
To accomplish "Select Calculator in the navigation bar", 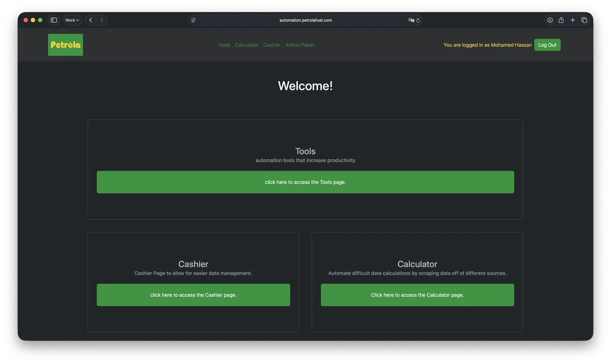I will (247, 45).
